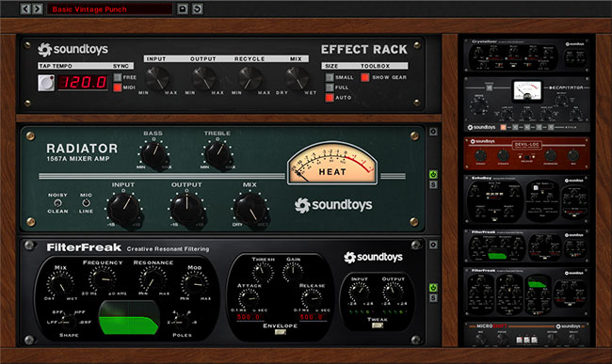Click the FilterFreak Resonance knob
The image size is (612, 364).
pos(153,279)
